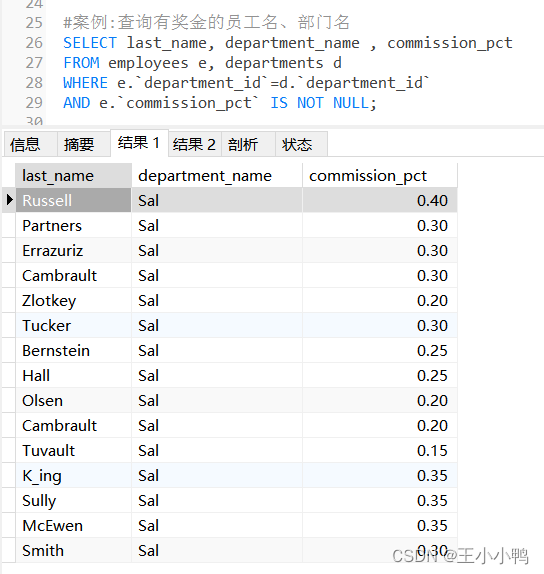Open the 信息 tab
Viewport: 544px width, 574px height.
30,144
